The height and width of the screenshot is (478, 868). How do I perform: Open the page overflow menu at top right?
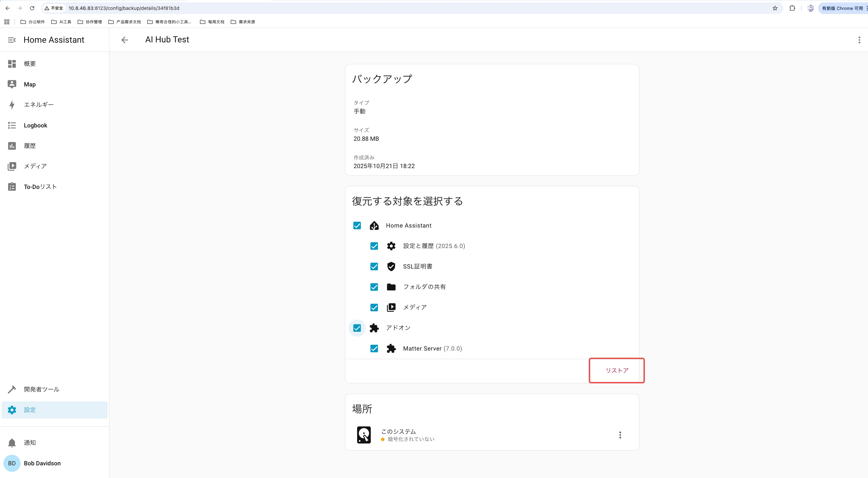point(859,40)
